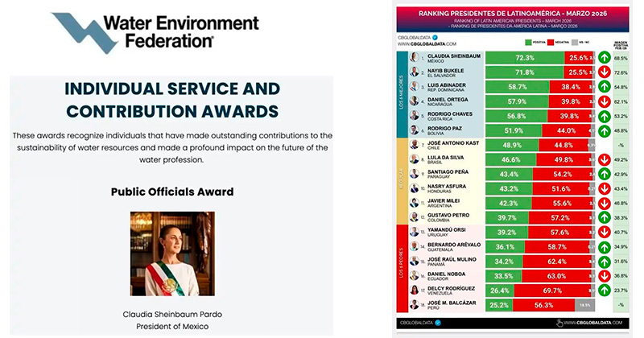Click the 'Public Officials Award' heading
The height and width of the screenshot is (338, 644).
(171, 192)
